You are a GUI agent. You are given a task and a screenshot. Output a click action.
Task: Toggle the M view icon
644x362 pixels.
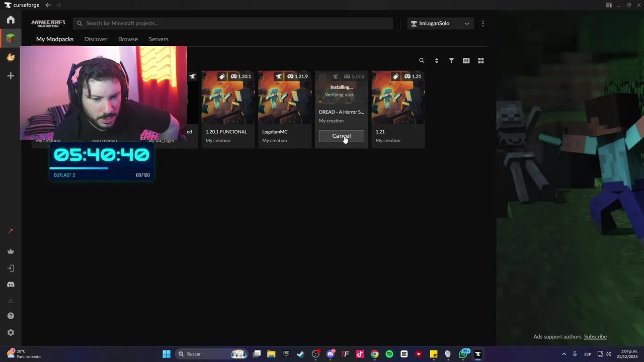[x=466, y=60]
